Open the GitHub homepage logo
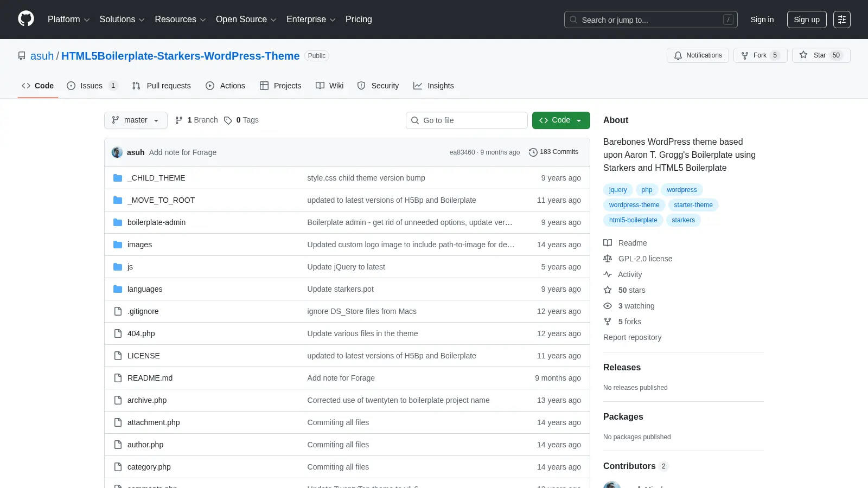The image size is (868, 488). point(26,19)
